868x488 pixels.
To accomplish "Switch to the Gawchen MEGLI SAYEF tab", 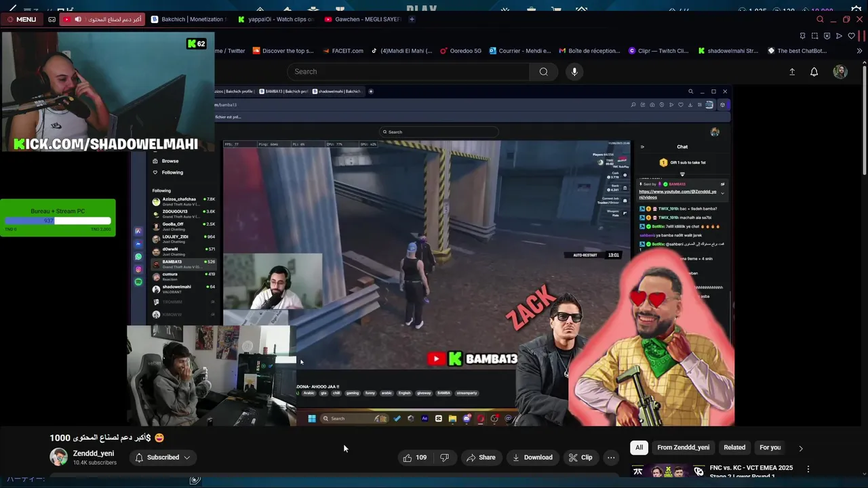I will pyautogui.click(x=362, y=19).
